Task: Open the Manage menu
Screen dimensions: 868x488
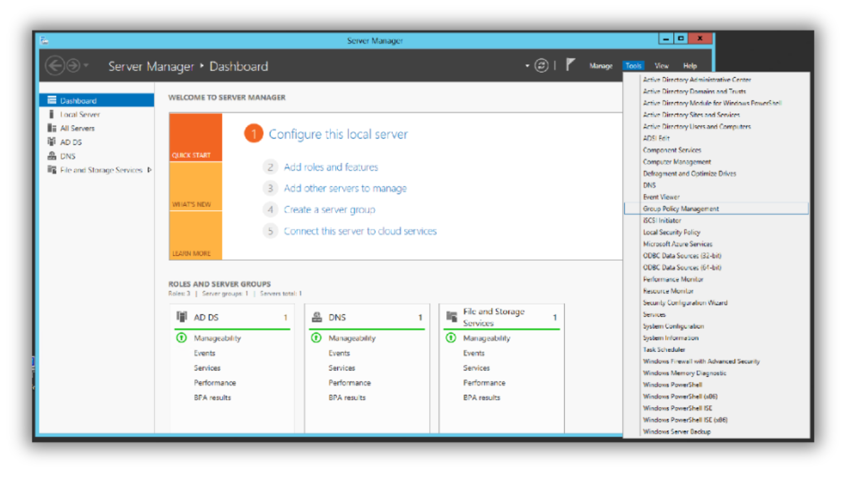Action: pos(600,66)
